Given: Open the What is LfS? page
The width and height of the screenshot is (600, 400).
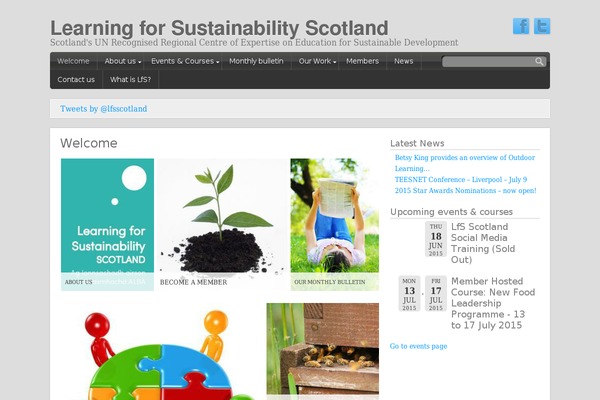Looking at the screenshot, I should click(x=130, y=80).
